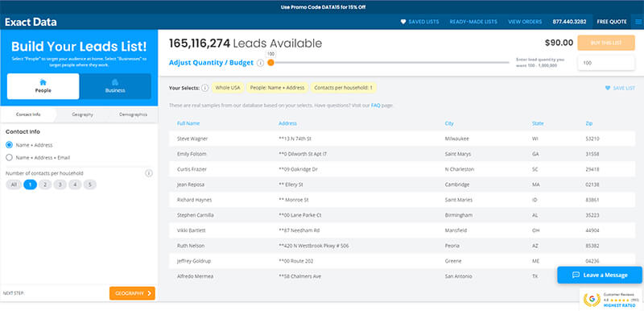Click the FAQ link
Screen dimensions: 644x311
pyautogui.click(x=375, y=106)
